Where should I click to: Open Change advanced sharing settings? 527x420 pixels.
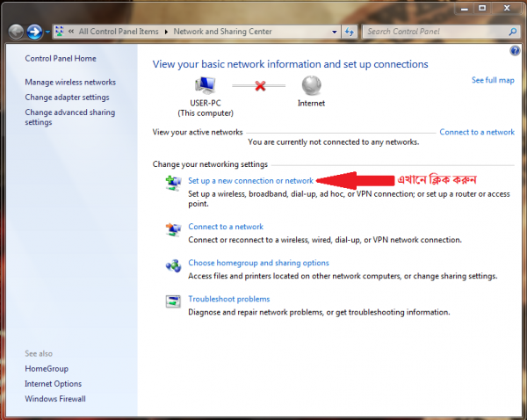tap(70, 117)
